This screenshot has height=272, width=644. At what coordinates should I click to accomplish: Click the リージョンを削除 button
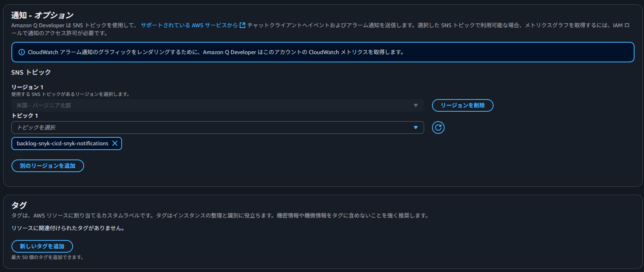pos(462,105)
